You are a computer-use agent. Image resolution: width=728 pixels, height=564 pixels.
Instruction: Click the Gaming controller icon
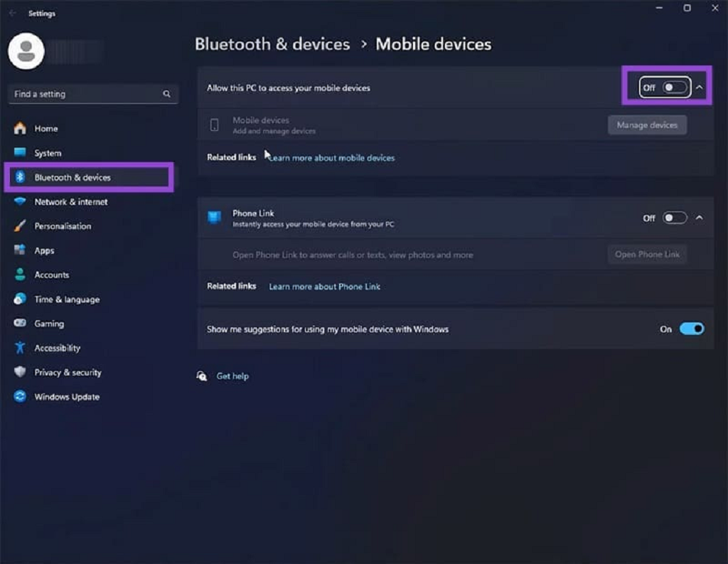click(20, 324)
